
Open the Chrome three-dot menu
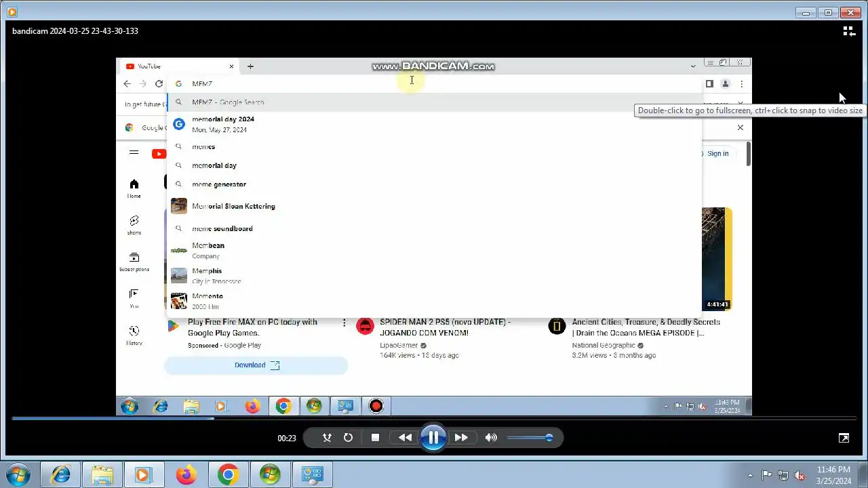[x=742, y=84]
